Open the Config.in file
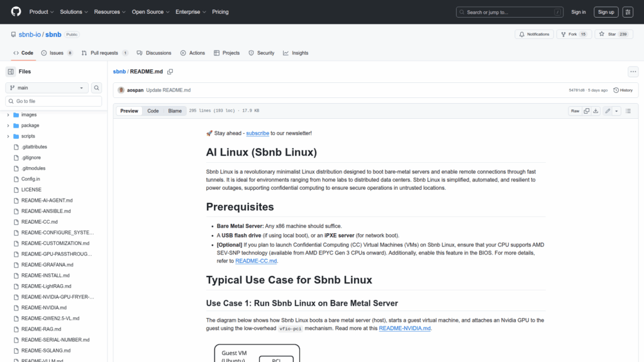The image size is (644, 362). pyautogui.click(x=30, y=179)
